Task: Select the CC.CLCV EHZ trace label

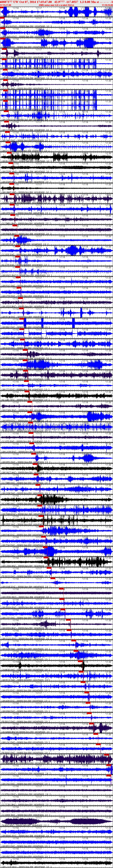Action: [x=26, y=773]
